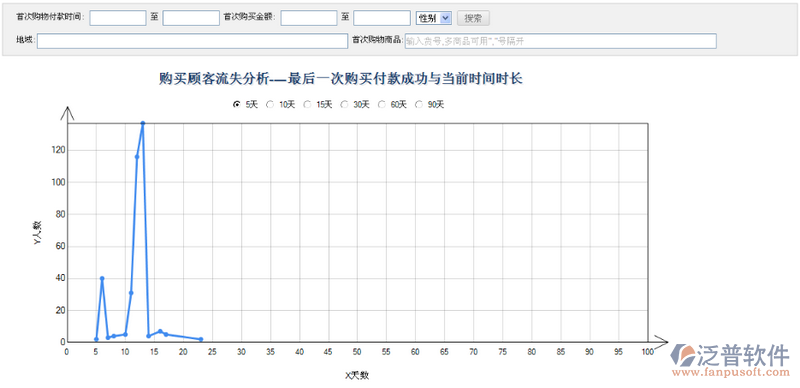Focus the first payment time start field
800x388 pixels.
tap(118, 18)
